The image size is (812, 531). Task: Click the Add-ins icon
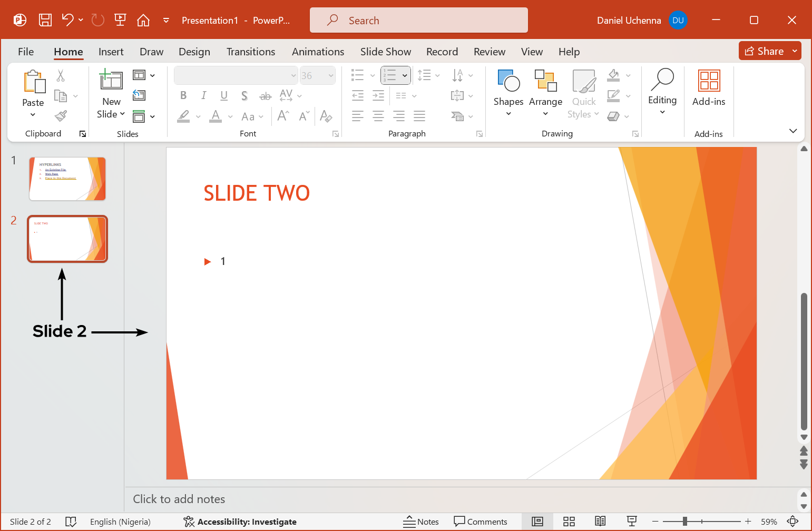coord(708,87)
